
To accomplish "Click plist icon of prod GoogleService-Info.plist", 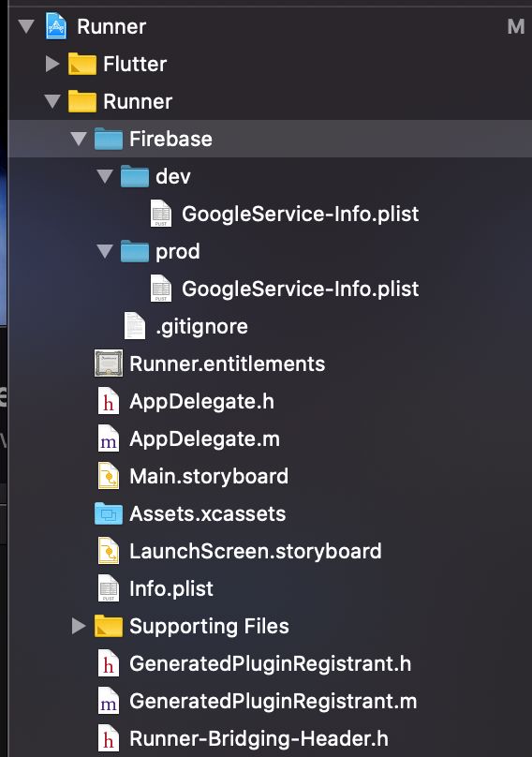I will tap(161, 289).
